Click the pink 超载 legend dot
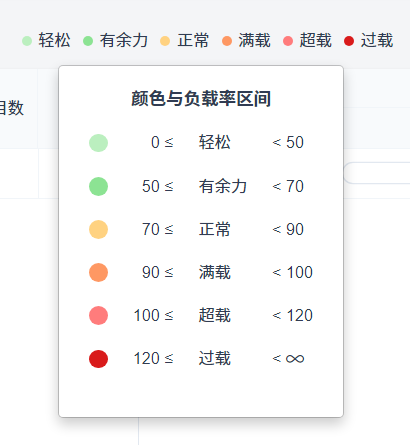This screenshot has width=410, height=445. coord(288,41)
